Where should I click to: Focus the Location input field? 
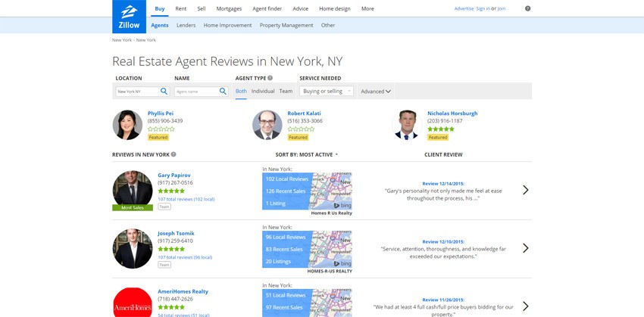138,92
